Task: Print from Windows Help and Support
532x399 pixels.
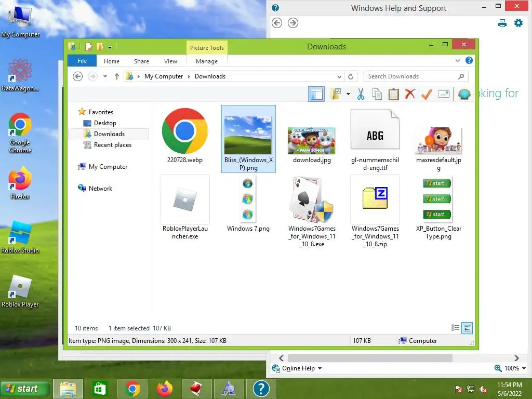Action: pos(502,23)
